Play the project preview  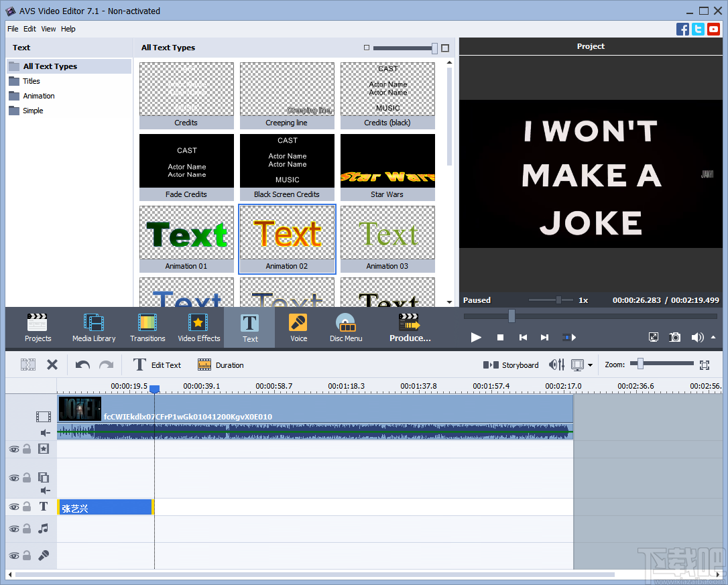point(476,338)
